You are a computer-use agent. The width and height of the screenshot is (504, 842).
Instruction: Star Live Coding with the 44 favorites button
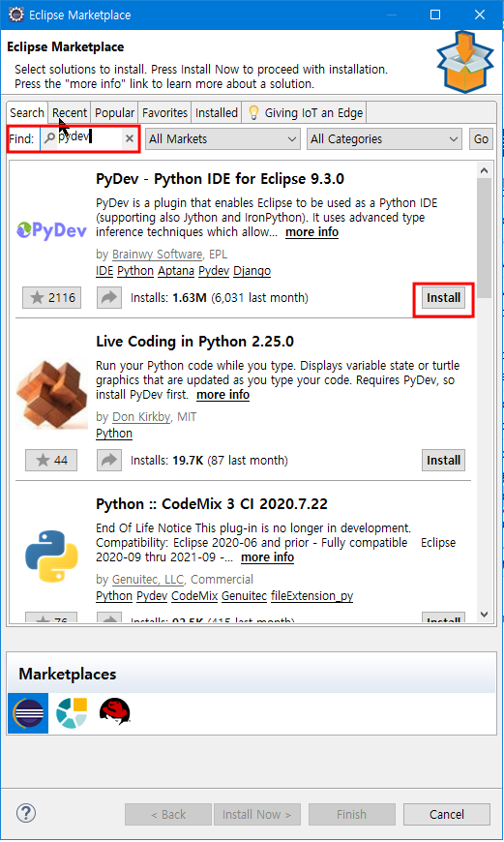point(51,461)
